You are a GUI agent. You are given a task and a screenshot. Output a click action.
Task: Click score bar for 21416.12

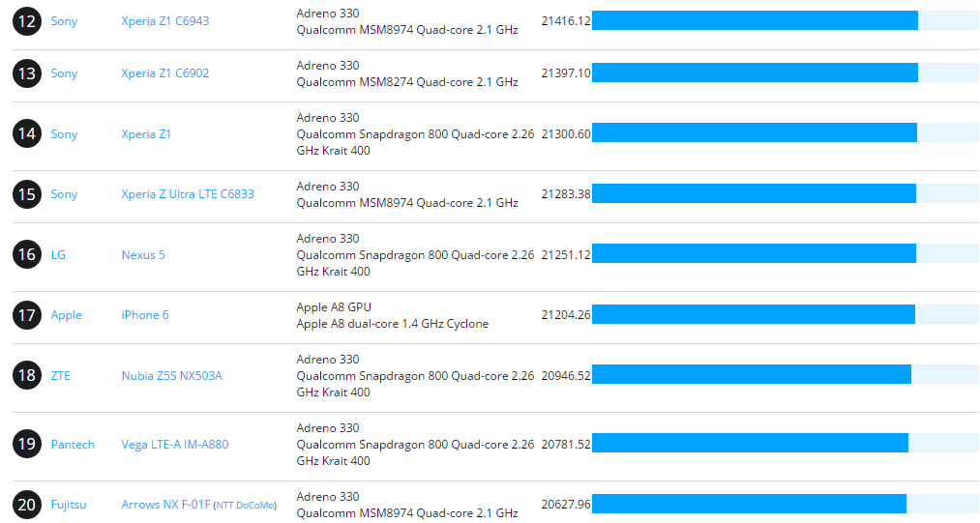pos(755,20)
